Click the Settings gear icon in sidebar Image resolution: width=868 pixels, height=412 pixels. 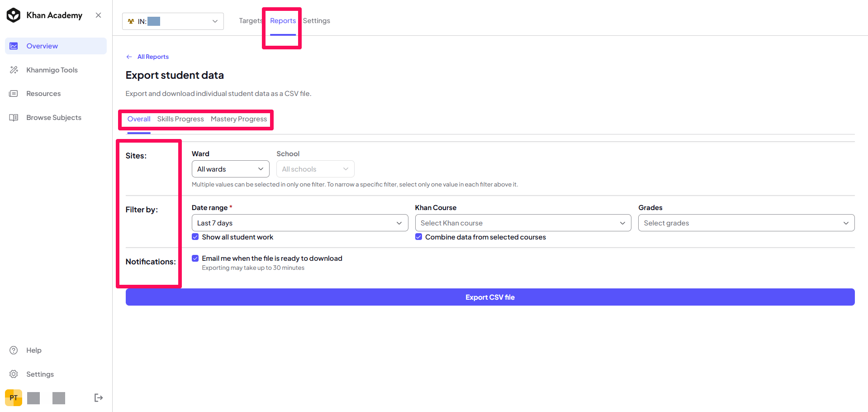pyautogui.click(x=14, y=374)
